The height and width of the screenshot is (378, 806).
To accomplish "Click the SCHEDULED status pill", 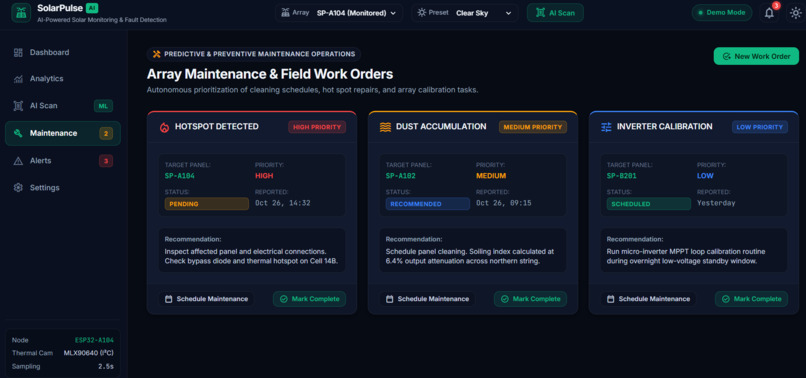I will click(649, 204).
